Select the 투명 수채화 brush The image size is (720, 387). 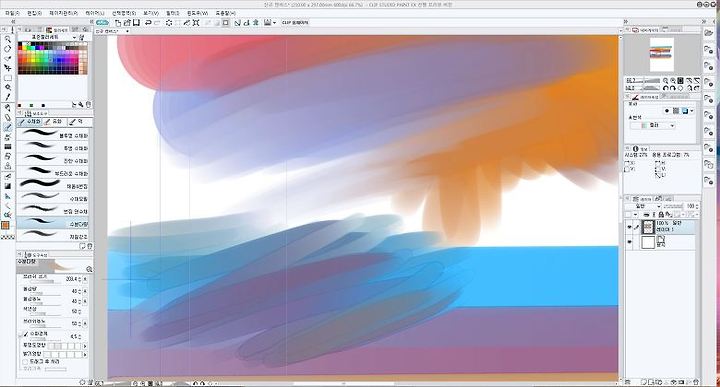[54, 147]
